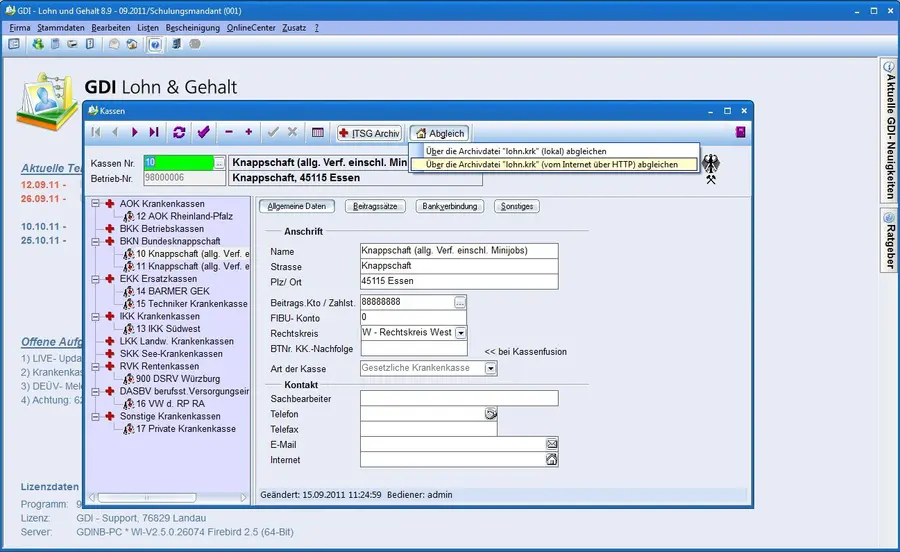Choose the HTTP Internet lohn.krk abgleichen entry
The width and height of the screenshot is (900, 552).
point(552,164)
